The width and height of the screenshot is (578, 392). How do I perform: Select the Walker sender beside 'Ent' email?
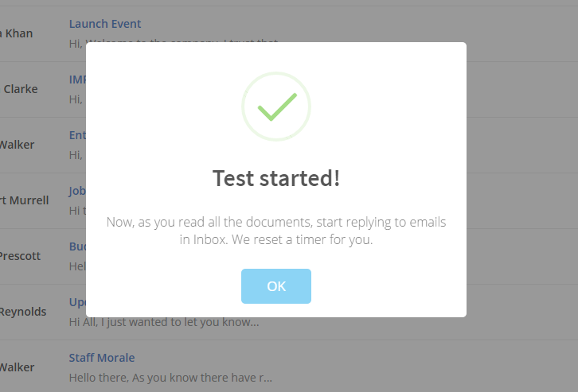pos(17,145)
